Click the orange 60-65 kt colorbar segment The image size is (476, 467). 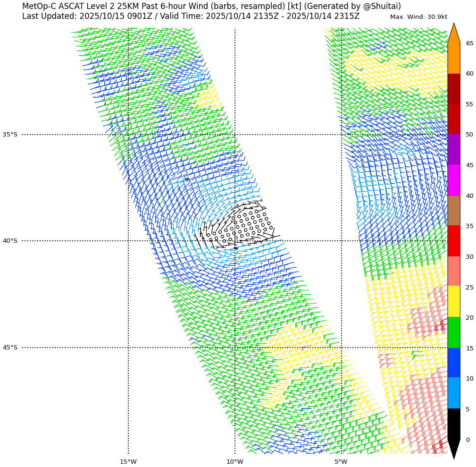453,59
